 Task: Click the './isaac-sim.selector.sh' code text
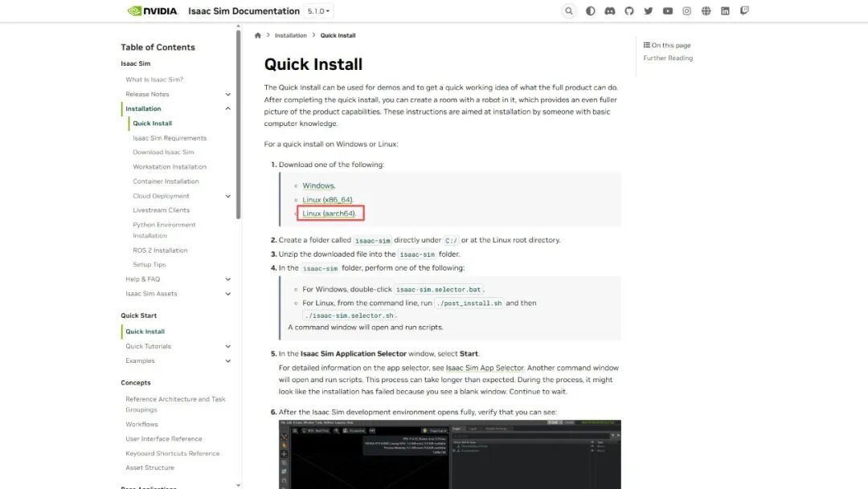coord(350,316)
